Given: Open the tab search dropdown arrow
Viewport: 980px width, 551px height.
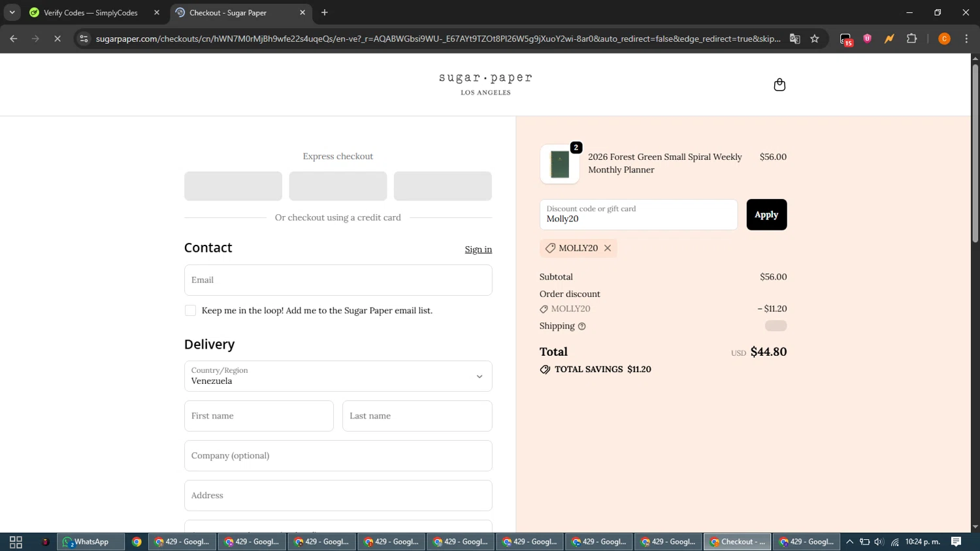Looking at the screenshot, I should [x=12, y=12].
